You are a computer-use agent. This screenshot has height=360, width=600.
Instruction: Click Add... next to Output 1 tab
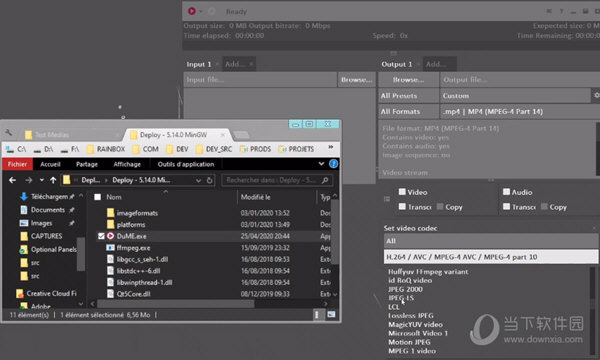click(x=439, y=64)
